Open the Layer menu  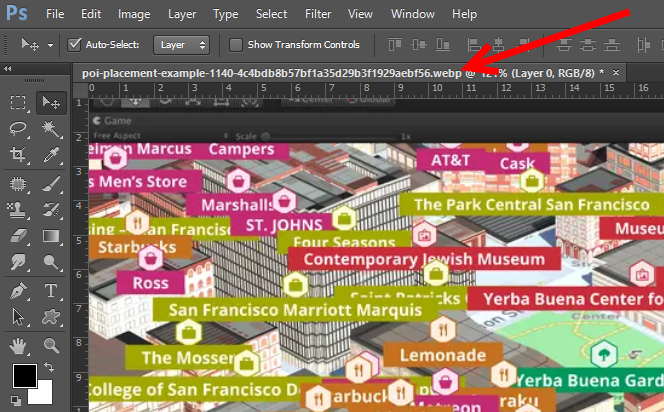click(182, 14)
